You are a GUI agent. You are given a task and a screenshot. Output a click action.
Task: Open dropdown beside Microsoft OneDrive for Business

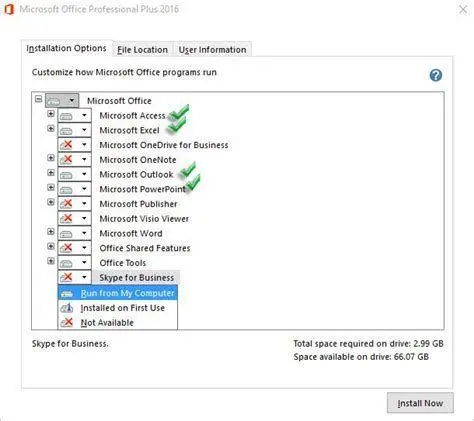(x=74, y=145)
